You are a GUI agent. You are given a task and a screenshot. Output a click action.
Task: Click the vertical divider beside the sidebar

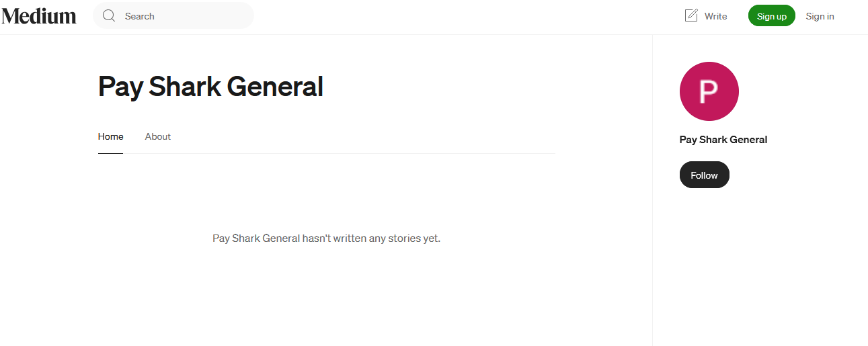(652, 202)
